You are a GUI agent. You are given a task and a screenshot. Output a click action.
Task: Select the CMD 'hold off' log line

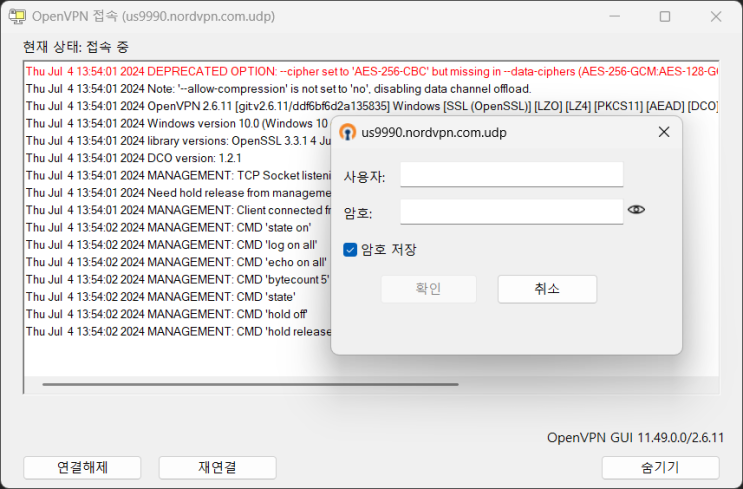pyautogui.click(x=167, y=314)
